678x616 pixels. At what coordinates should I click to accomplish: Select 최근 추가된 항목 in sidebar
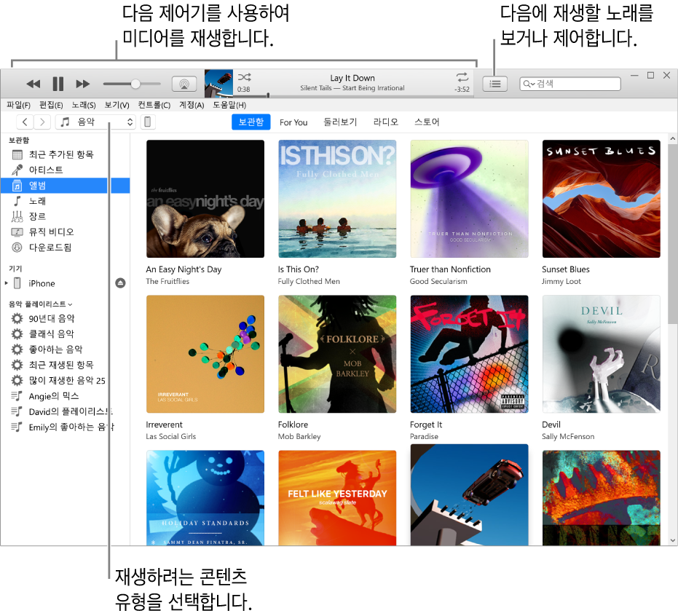coord(65,155)
